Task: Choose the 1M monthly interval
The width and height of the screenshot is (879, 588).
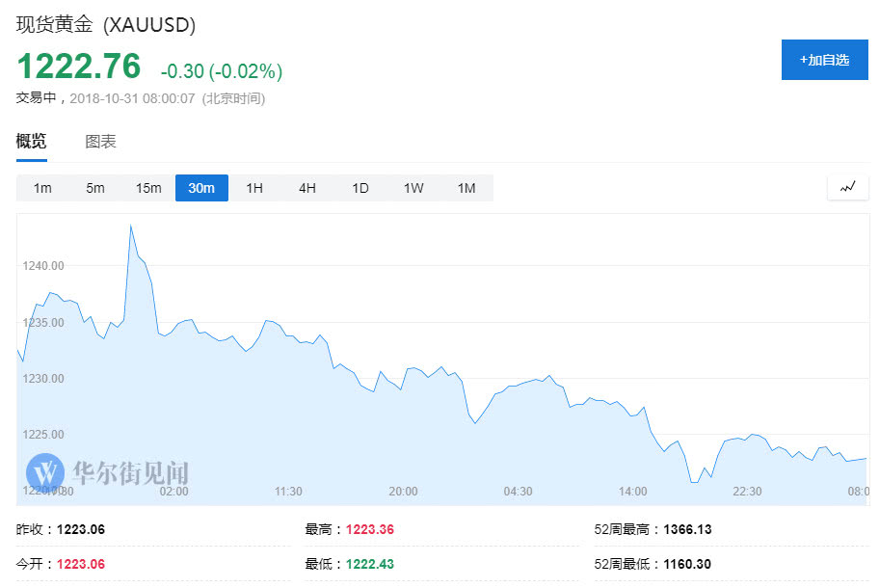Action: pos(466,188)
